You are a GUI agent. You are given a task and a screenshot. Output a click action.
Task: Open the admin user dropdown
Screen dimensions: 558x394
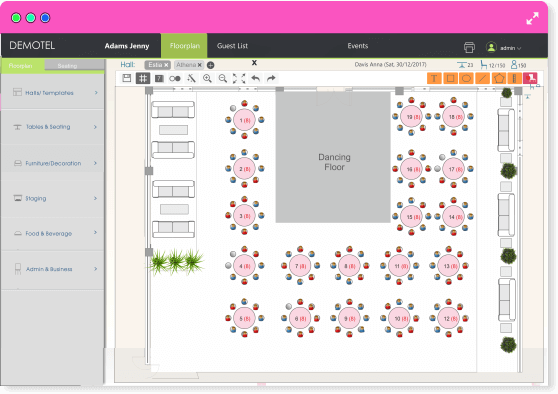(504, 47)
